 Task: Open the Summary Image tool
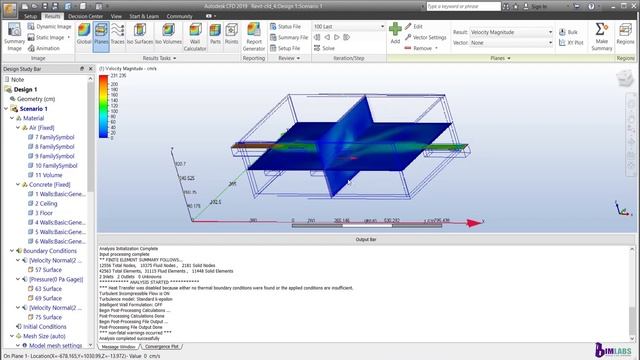point(14,37)
